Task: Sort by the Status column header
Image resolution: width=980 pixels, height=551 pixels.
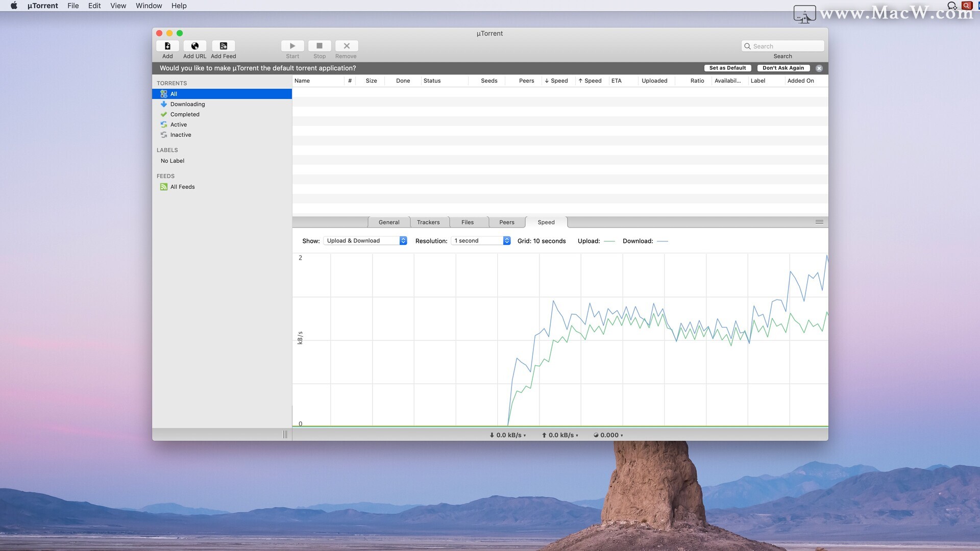Action: click(445, 81)
